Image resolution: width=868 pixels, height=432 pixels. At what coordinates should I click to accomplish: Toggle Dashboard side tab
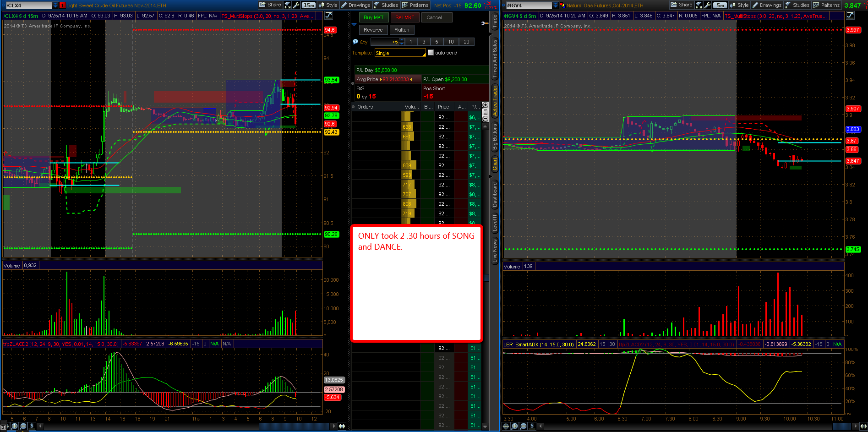point(495,195)
